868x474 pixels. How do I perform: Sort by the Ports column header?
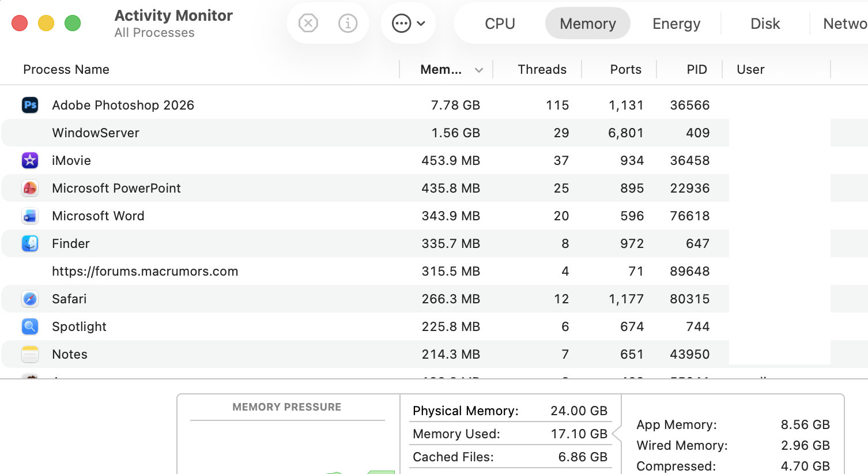[x=626, y=69]
